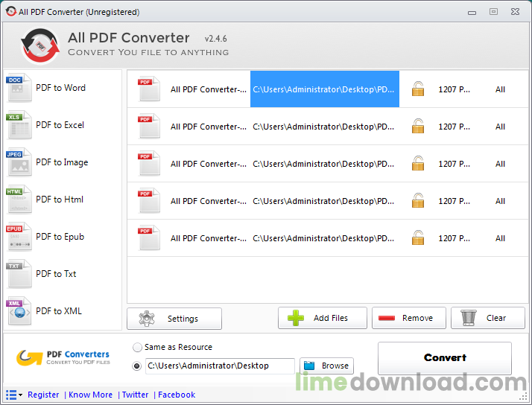Viewport: 532px width, 405px height.
Task: Click the PDF file icon in the highlighted row
Action: (x=148, y=89)
